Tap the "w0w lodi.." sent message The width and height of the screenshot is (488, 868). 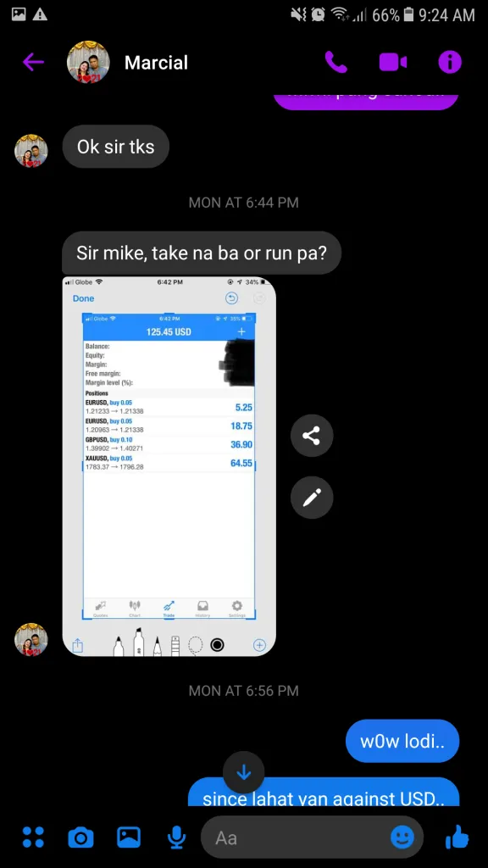click(x=402, y=741)
